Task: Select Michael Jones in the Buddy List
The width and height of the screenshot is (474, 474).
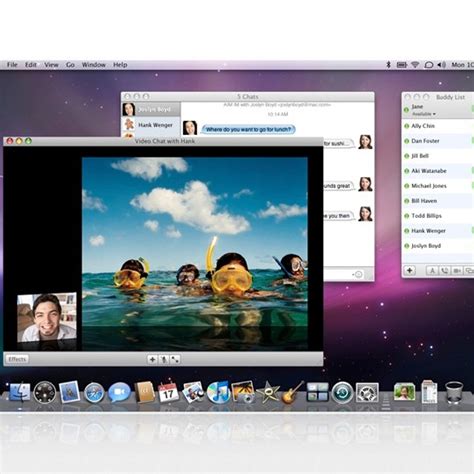Action: tap(438, 186)
